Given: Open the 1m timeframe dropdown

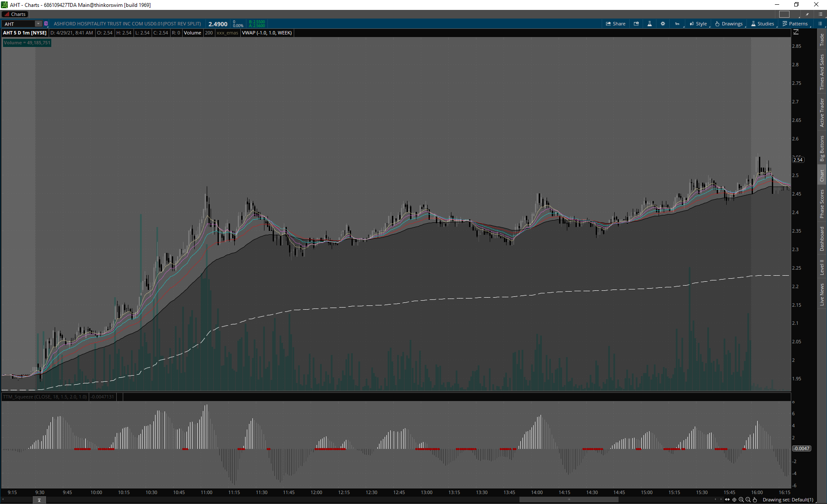Looking at the screenshot, I should click(x=678, y=24).
